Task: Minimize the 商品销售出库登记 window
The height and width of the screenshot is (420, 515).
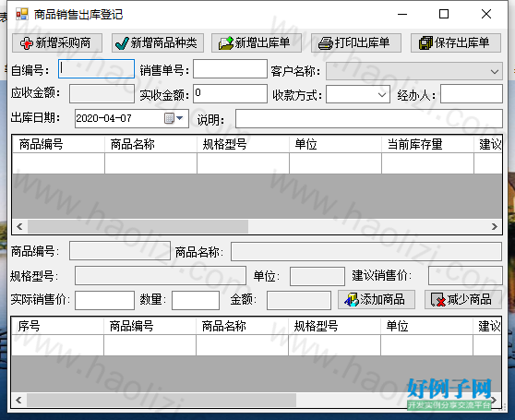Action: 402,14
